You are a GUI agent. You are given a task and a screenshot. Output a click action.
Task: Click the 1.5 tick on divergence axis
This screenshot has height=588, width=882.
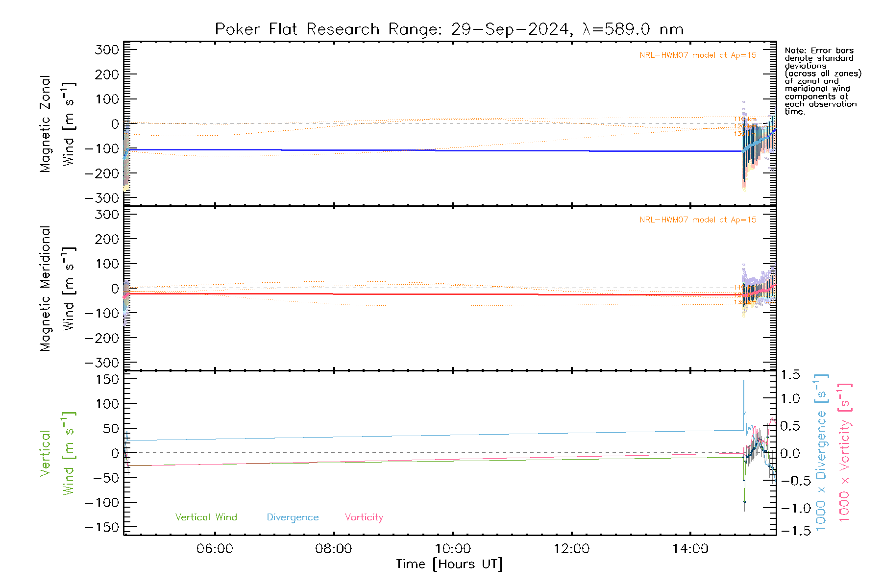[x=790, y=375]
